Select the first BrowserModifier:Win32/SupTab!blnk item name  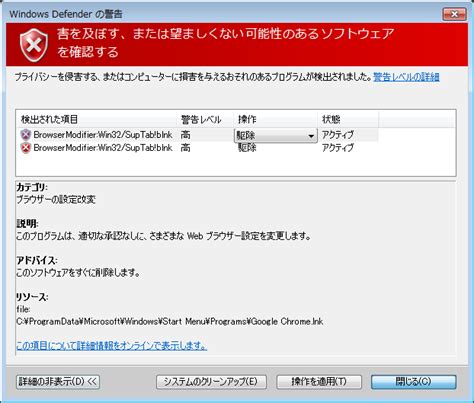click(103, 135)
